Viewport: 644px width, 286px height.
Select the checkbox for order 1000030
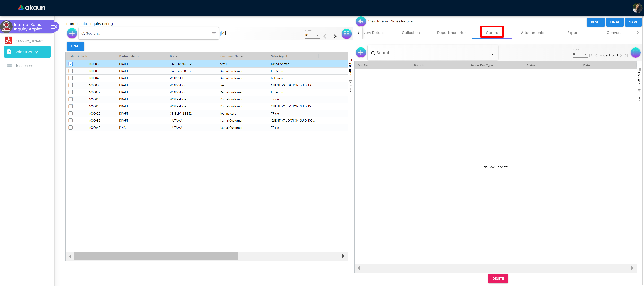[71, 71]
